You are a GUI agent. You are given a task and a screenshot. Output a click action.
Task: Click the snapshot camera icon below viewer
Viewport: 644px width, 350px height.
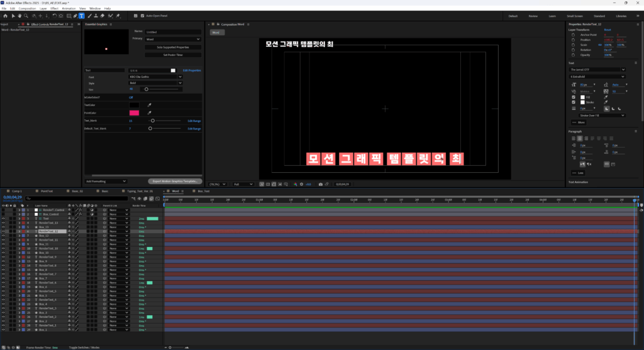[x=320, y=184]
